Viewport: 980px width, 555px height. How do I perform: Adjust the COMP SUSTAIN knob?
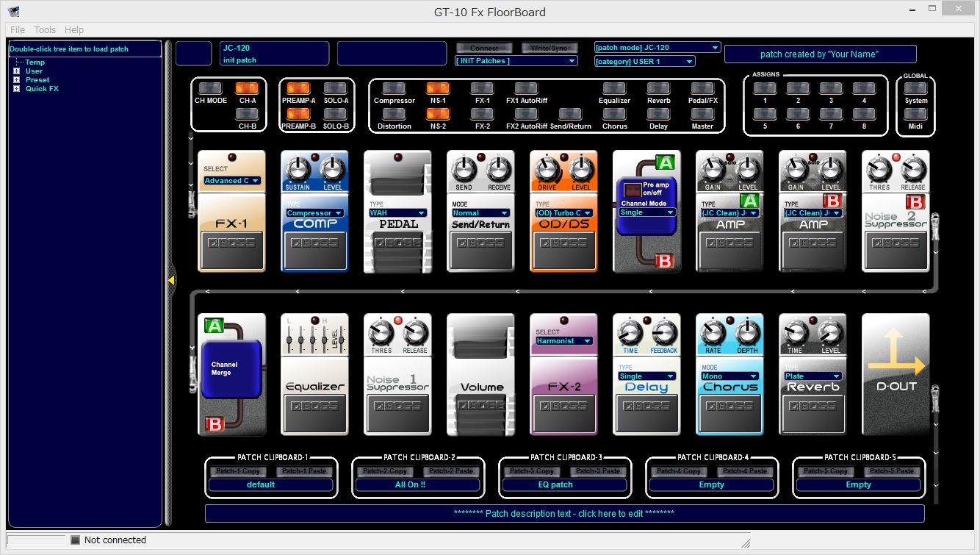tap(298, 170)
